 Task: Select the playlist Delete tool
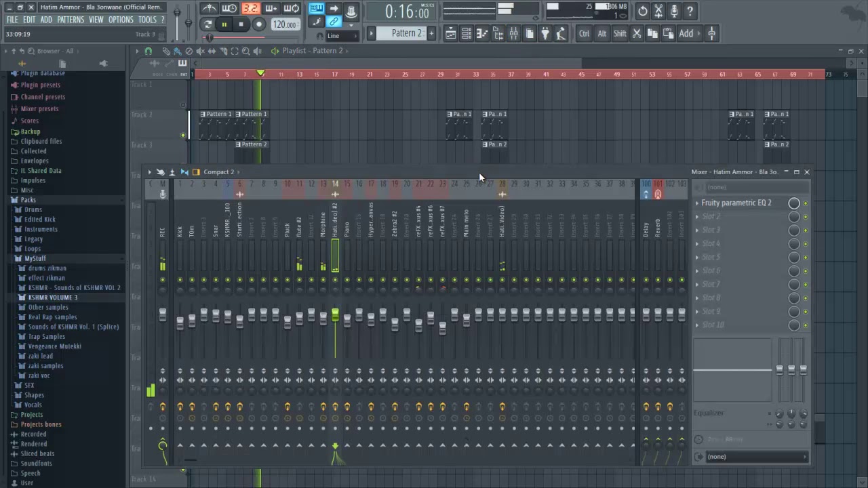pos(189,51)
